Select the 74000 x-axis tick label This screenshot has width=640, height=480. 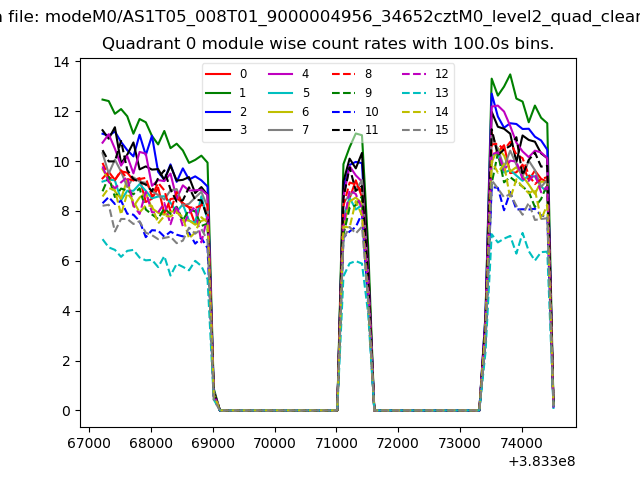[521, 441]
